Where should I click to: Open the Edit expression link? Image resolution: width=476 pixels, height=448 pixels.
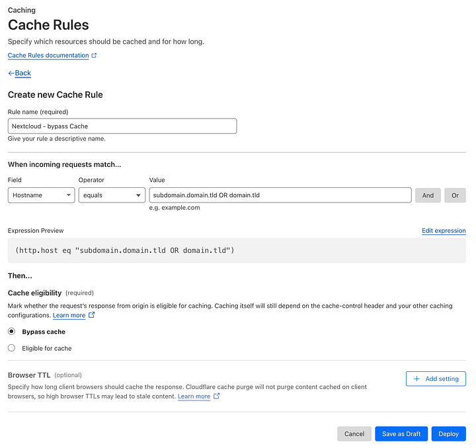444,231
